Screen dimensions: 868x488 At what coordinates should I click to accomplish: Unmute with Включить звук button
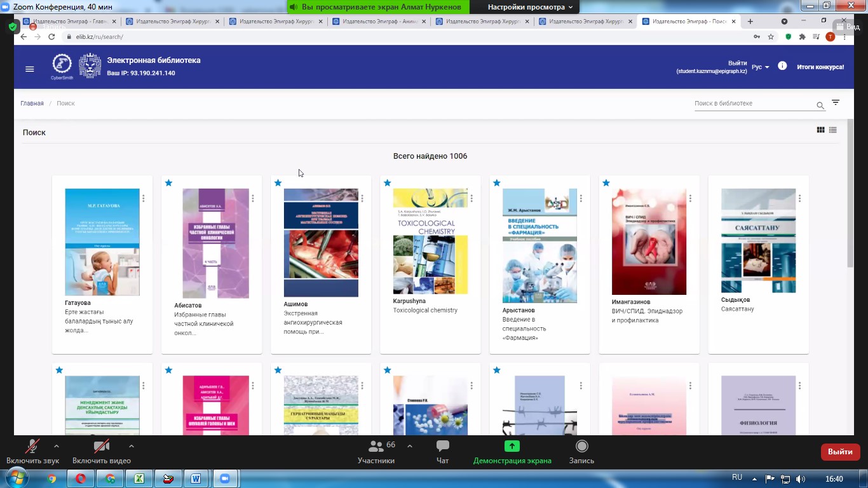(x=32, y=452)
